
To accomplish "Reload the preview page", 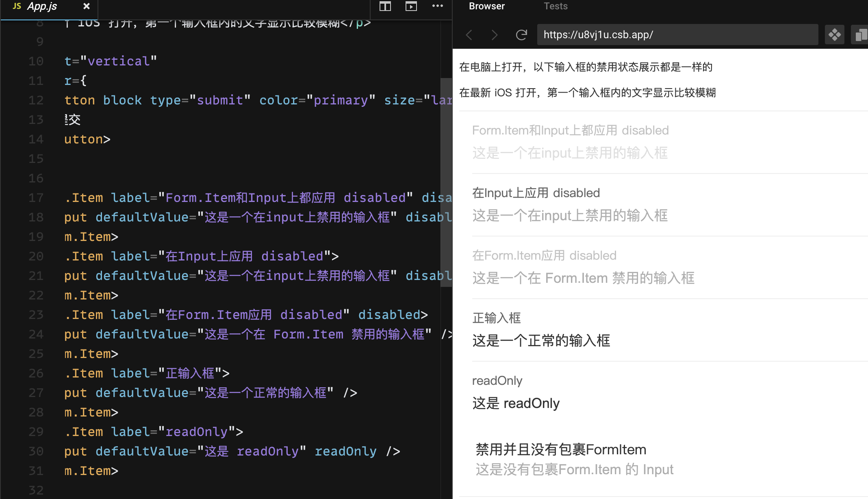I will coord(521,35).
